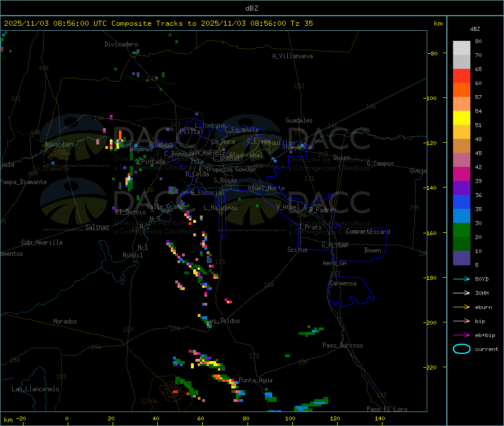Click the Bowen map label

372,250
